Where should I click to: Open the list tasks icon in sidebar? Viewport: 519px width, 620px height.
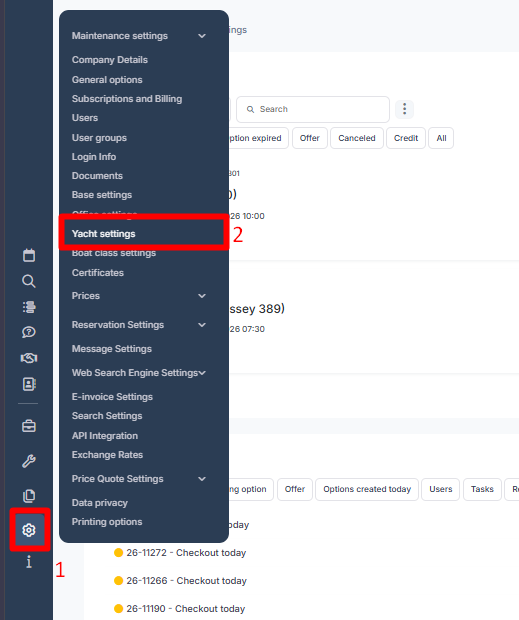(x=29, y=307)
